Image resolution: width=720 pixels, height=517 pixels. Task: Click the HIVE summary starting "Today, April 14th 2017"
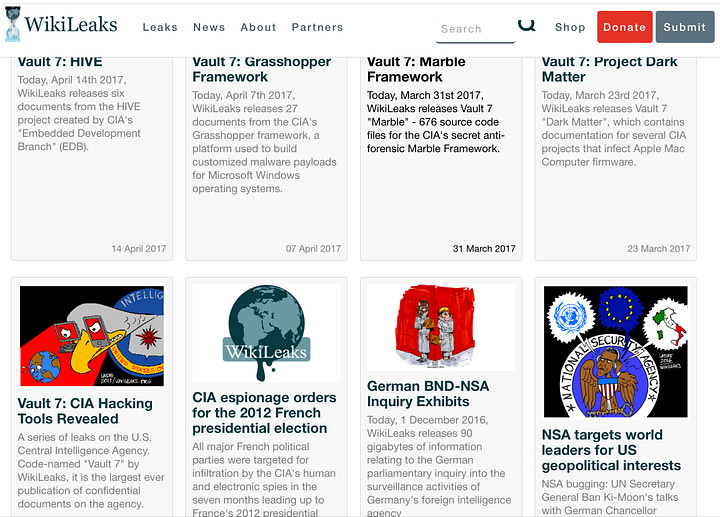[79, 113]
